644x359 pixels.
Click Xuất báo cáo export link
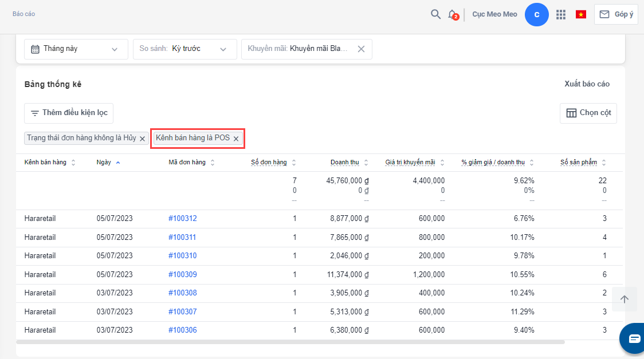coord(587,84)
